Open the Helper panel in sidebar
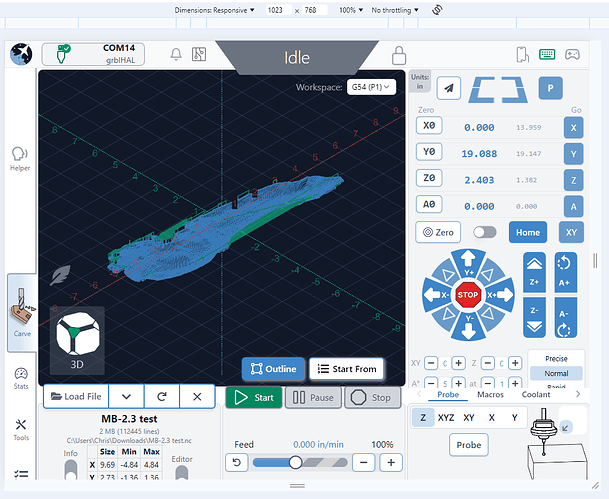609x499 pixels. tap(19, 158)
